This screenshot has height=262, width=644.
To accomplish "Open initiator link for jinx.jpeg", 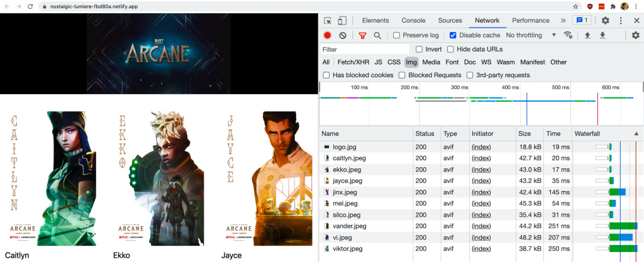I will coord(481,192).
